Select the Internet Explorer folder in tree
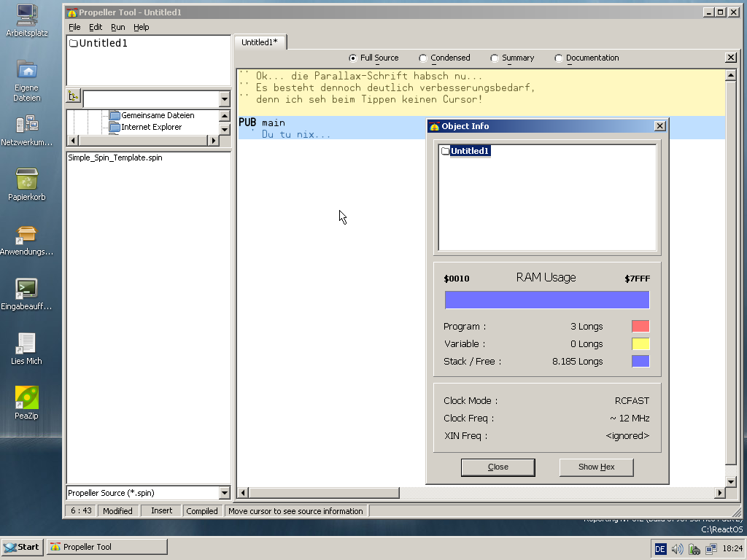Viewport: 747px width, 560px height. pyautogui.click(x=151, y=127)
